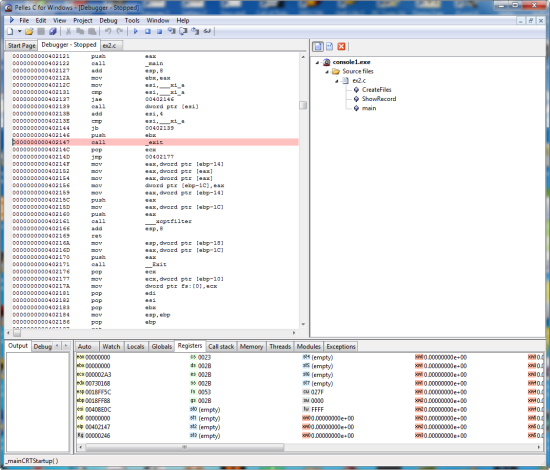This screenshot has width=550, height=470.
Task: Click the Save toolbar icon
Action: [41, 32]
